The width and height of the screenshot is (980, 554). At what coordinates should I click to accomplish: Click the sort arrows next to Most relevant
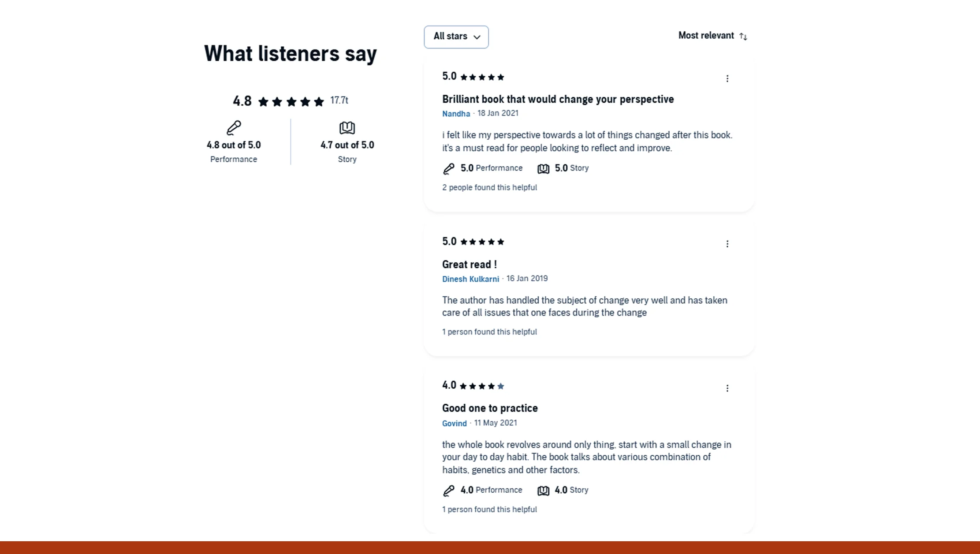click(743, 37)
